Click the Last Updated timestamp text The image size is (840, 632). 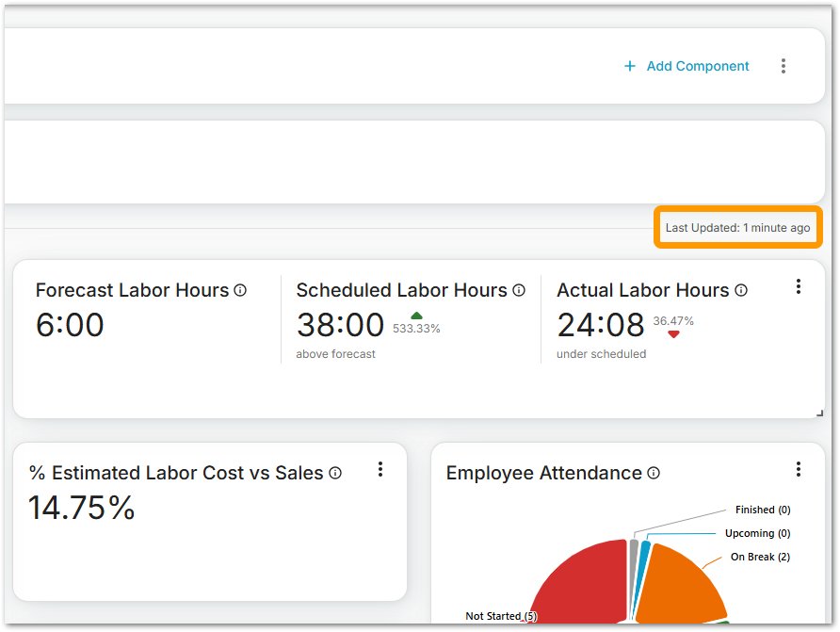tap(737, 228)
